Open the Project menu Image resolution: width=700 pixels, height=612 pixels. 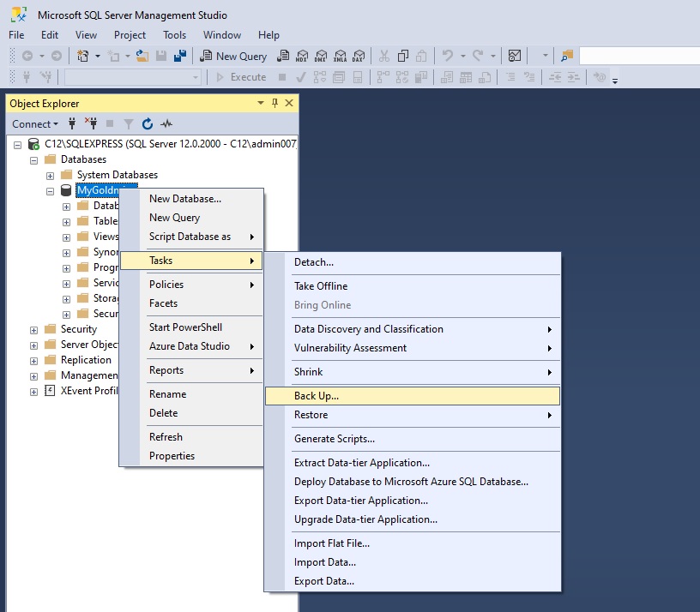coord(130,35)
